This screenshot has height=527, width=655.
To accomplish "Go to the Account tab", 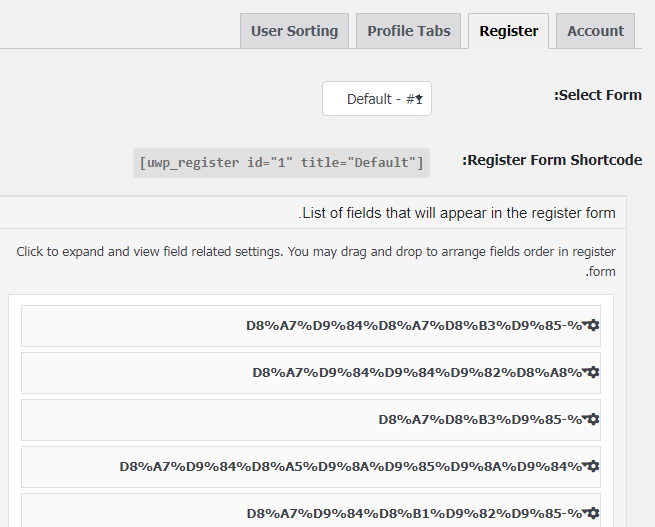I will (595, 31).
